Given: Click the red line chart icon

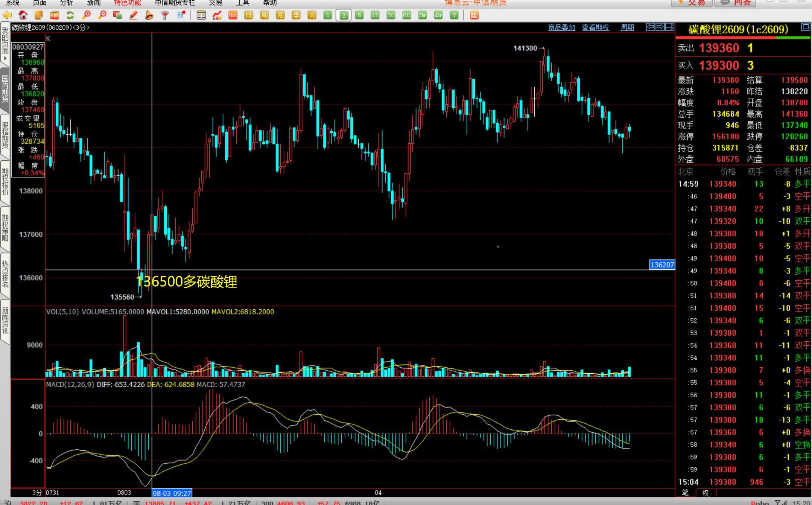Looking at the screenshot, I should coord(217,15).
